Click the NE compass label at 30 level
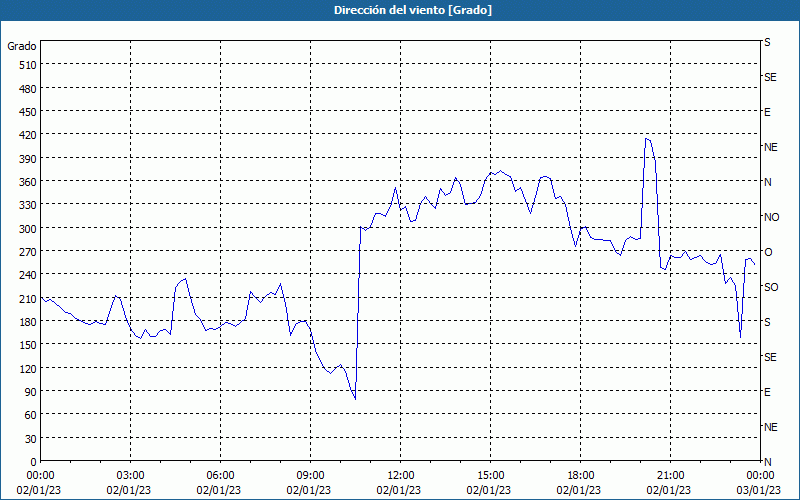 [771, 427]
